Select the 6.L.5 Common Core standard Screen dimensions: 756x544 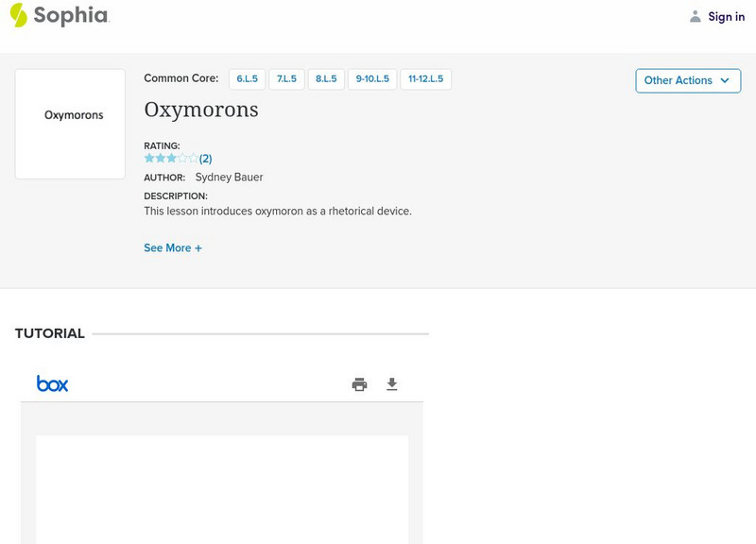pyautogui.click(x=249, y=78)
